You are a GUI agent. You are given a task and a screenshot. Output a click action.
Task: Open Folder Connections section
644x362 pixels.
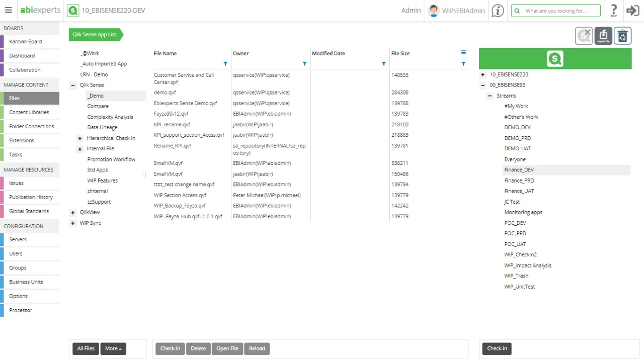(x=30, y=127)
